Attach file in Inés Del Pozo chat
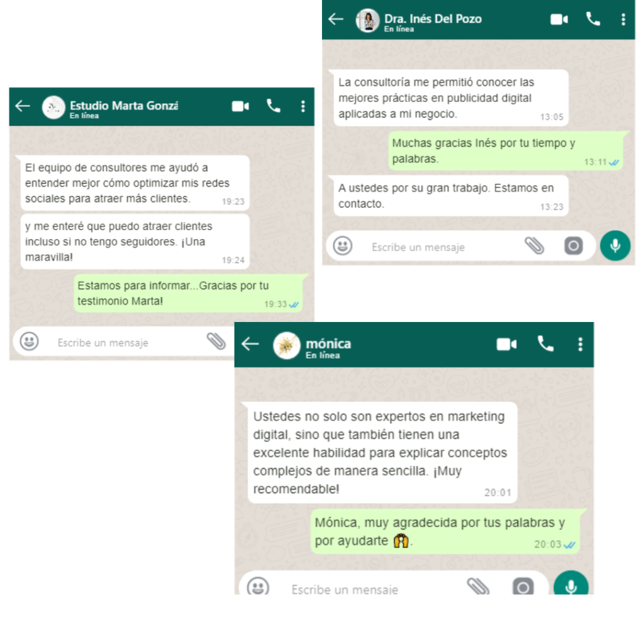 pyautogui.click(x=535, y=246)
